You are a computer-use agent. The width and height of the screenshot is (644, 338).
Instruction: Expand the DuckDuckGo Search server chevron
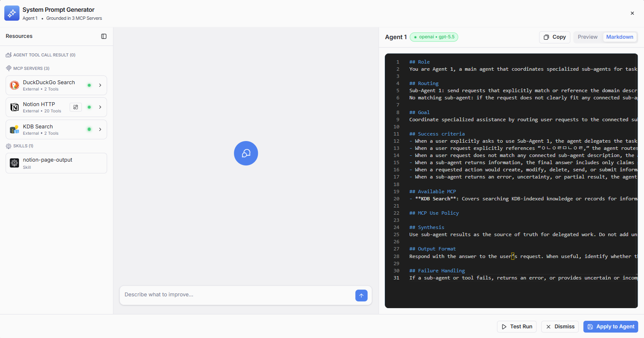100,85
